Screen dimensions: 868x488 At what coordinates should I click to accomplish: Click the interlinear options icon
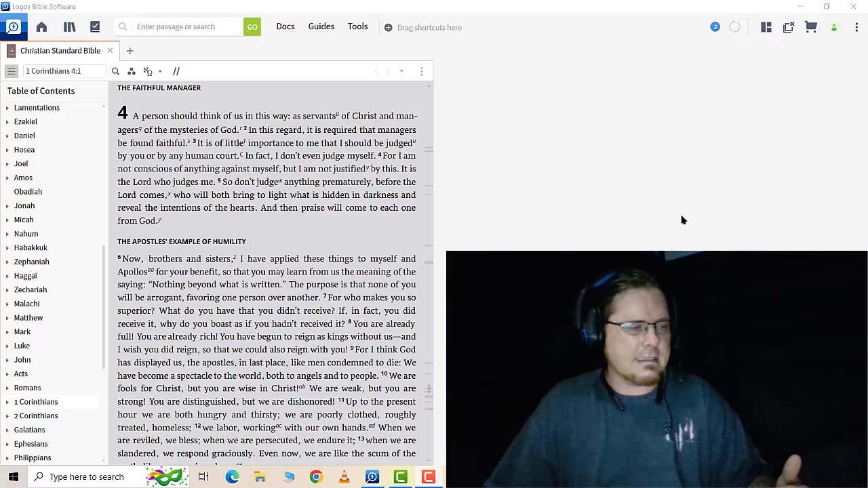[x=148, y=71]
